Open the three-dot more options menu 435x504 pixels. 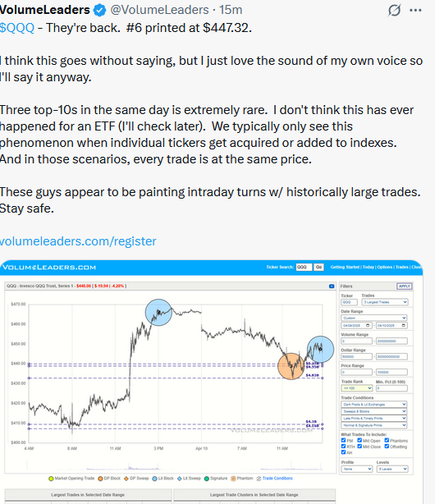point(415,11)
